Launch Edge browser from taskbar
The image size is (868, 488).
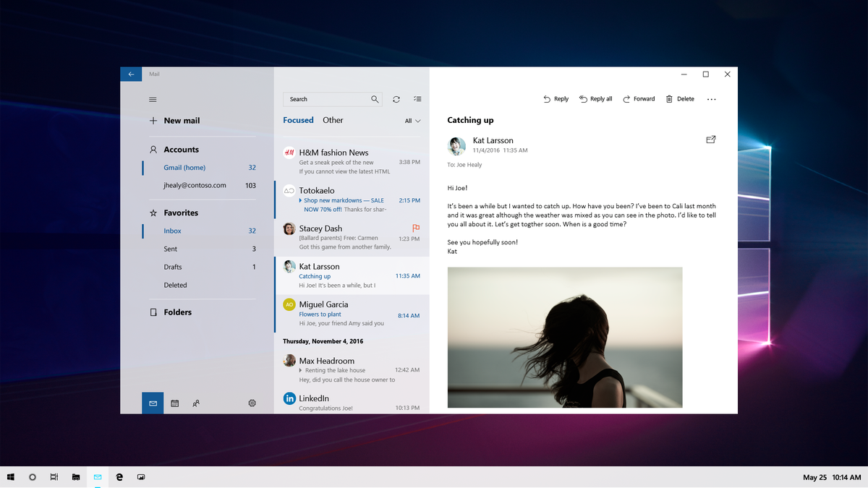(x=119, y=477)
